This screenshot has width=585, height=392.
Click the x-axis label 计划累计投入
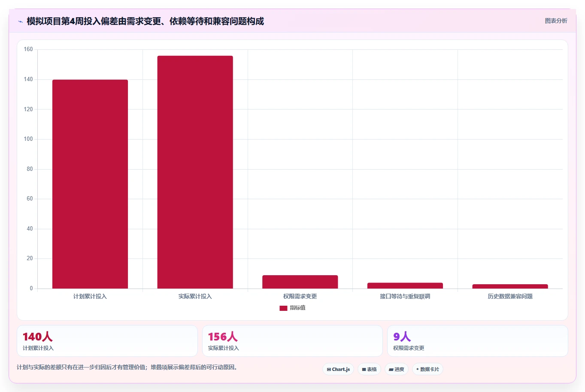(x=90, y=296)
